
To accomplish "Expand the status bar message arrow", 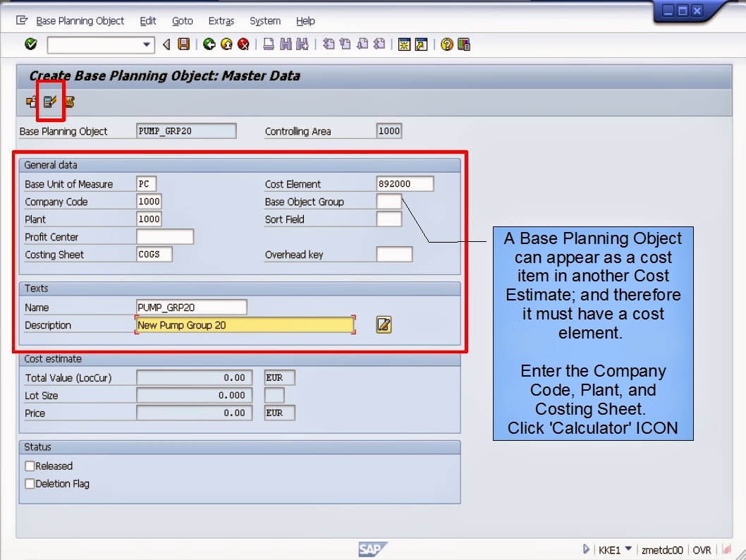I will (587, 548).
